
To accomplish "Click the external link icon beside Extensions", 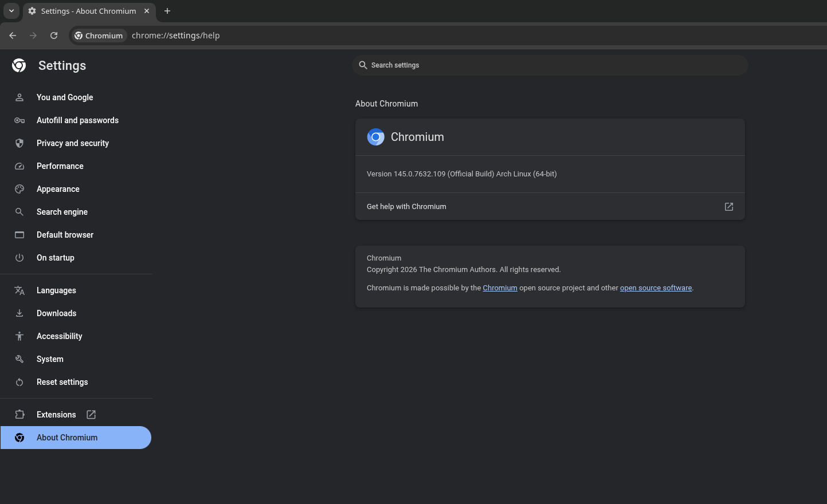I will click(x=91, y=415).
